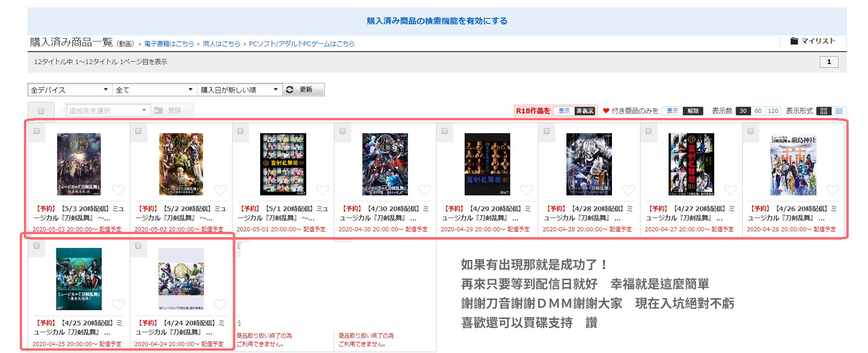Favorite the 4/30 item with its heart icon
This screenshot has height=353, width=868.
coord(425,190)
